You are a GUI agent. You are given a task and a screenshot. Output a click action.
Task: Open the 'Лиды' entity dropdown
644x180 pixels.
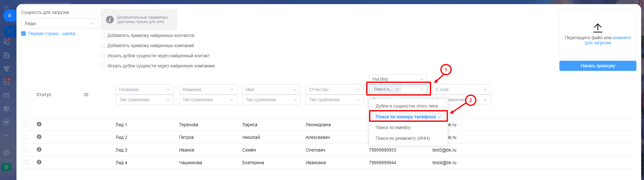(x=60, y=23)
